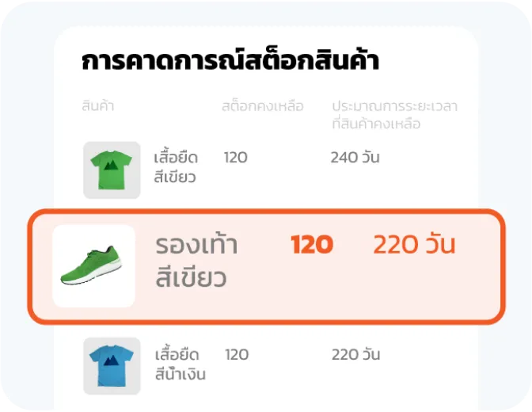Sort by the สต็อกคงเหลือ column header
Screen dimensions: 532x412
pyautogui.click(x=262, y=106)
